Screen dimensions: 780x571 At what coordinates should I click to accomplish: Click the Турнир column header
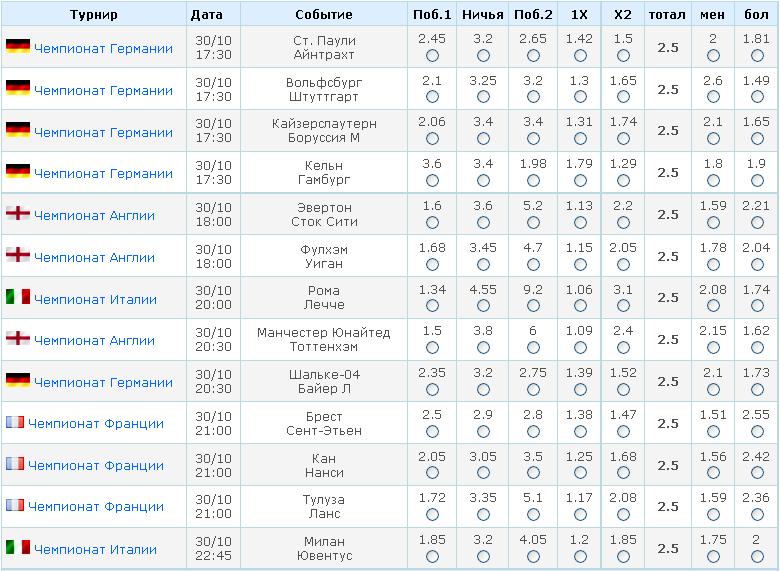[94, 14]
